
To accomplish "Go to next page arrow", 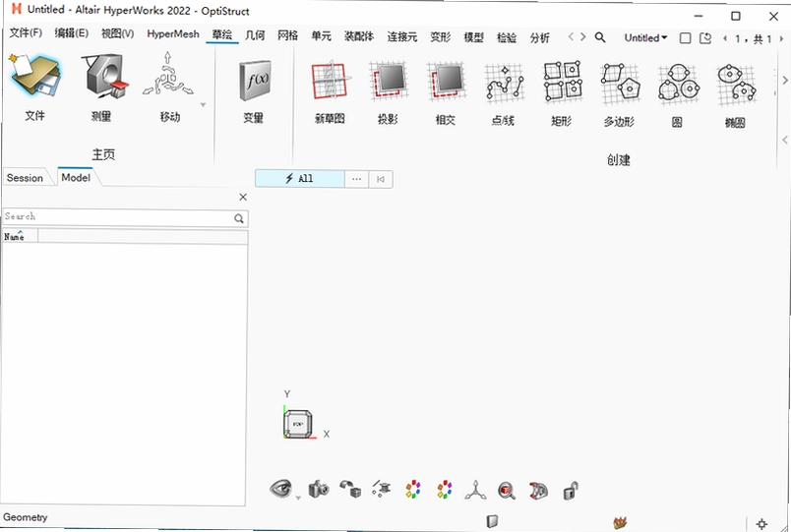I will [782, 38].
